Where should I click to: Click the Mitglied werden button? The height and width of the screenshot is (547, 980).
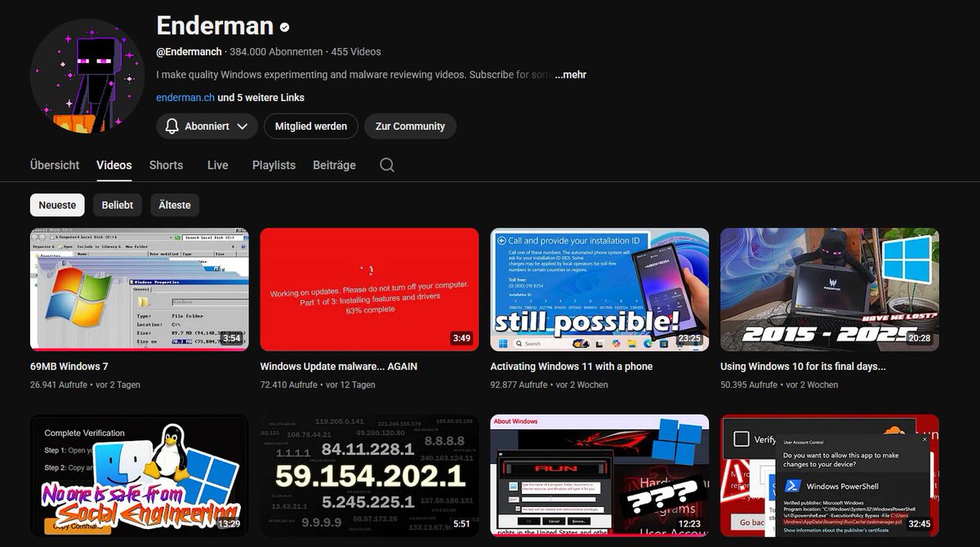point(310,127)
